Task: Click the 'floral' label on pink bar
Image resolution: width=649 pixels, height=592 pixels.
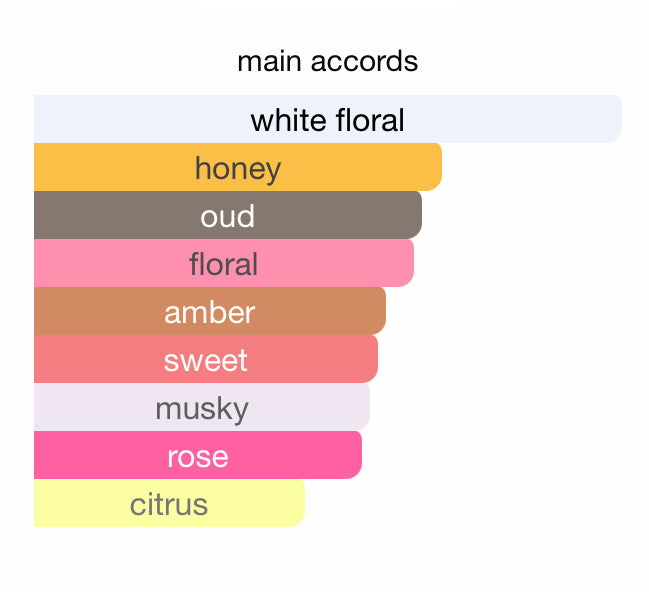Action: click(x=224, y=264)
